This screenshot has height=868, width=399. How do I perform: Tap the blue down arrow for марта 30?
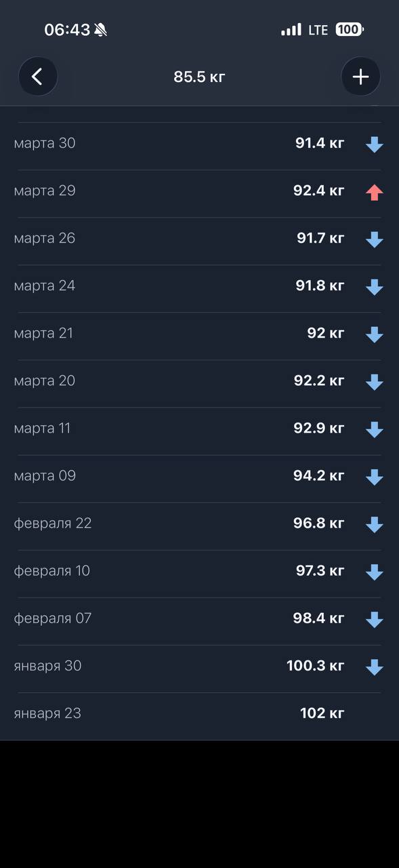[375, 144]
